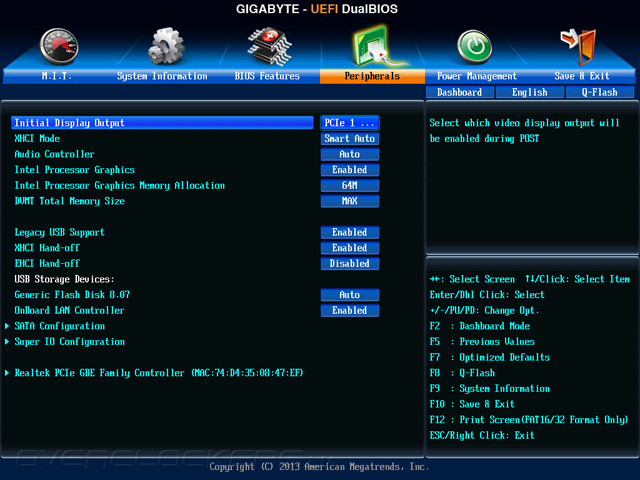Viewport: 640px width, 480px height.
Task: Click the BIOS Features chip icon
Action: click(269, 46)
